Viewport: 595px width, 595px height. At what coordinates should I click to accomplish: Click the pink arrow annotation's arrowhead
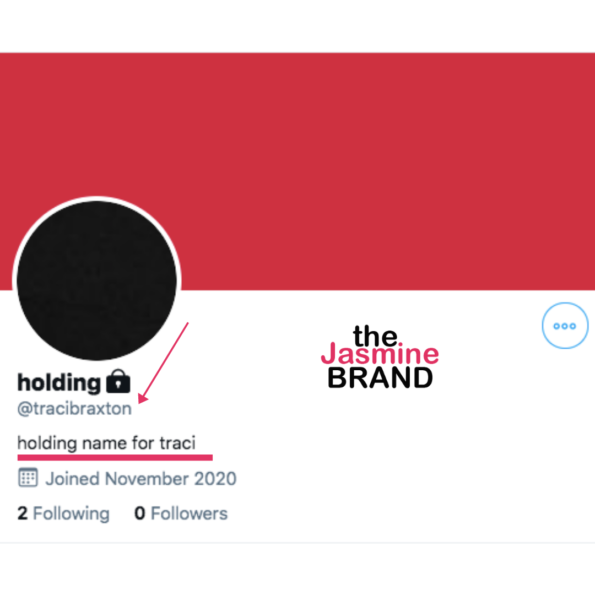(x=143, y=398)
